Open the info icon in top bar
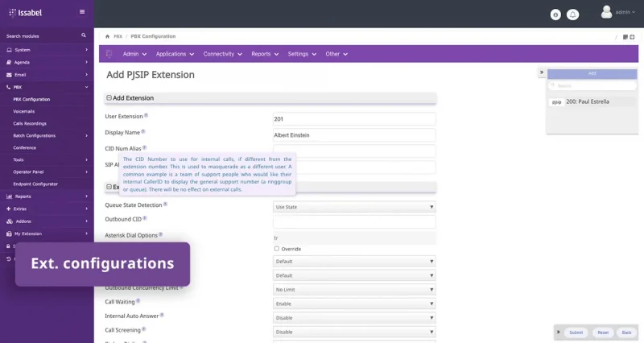The width and height of the screenshot is (644, 343). (555, 14)
